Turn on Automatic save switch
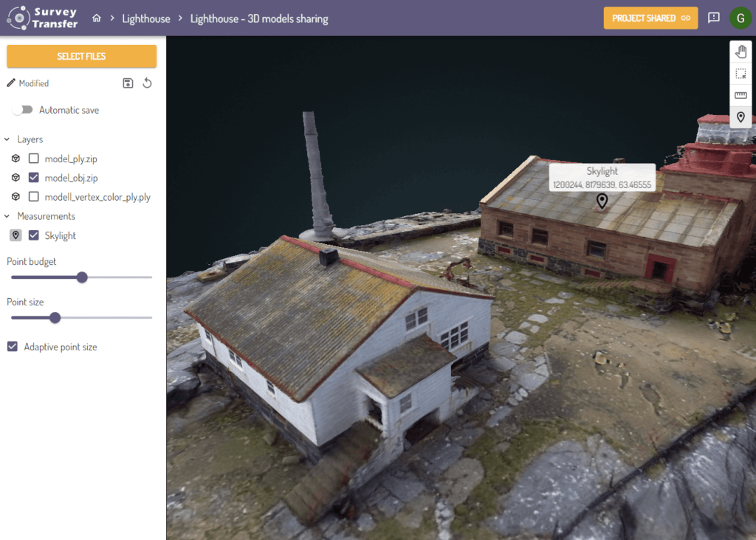Viewport: 756px width, 540px height. [x=23, y=110]
